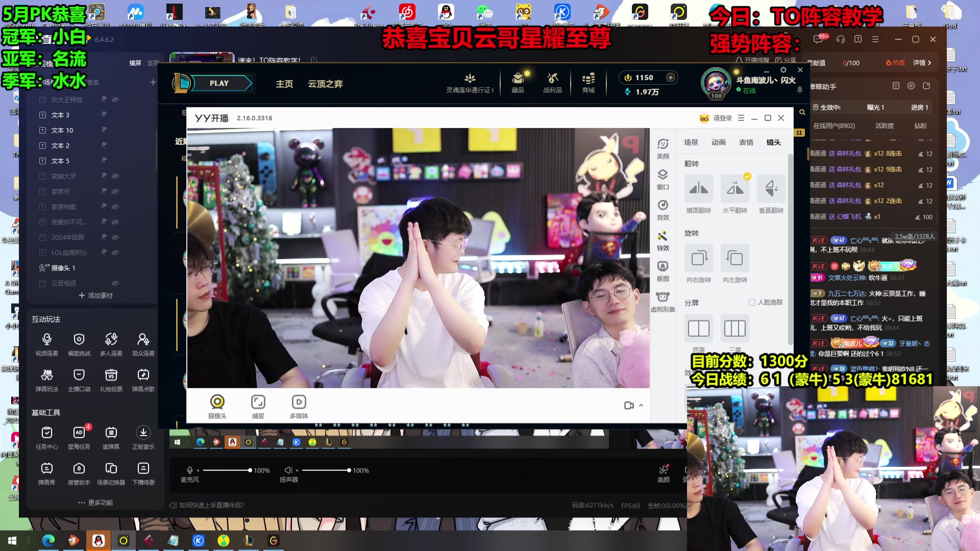Viewport: 980px width, 551px height.
Task: Switch to the 动画 tab
Action: 719,142
